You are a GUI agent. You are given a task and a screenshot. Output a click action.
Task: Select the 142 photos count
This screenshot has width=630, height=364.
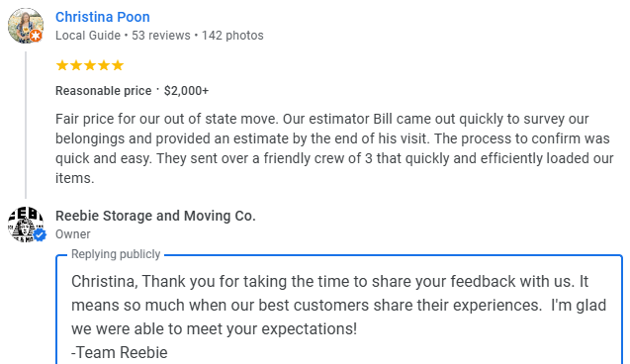(232, 36)
